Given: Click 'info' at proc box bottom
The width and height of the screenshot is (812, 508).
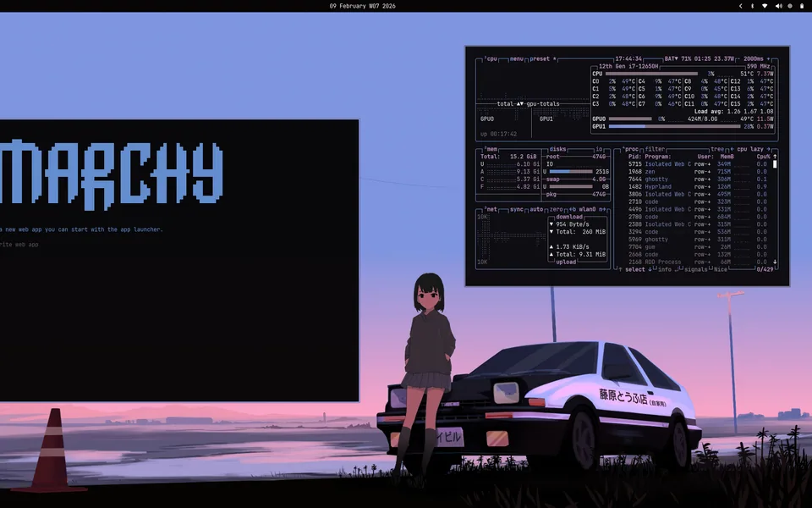Looking at the screenshot, I should click(x=665, y=269).
